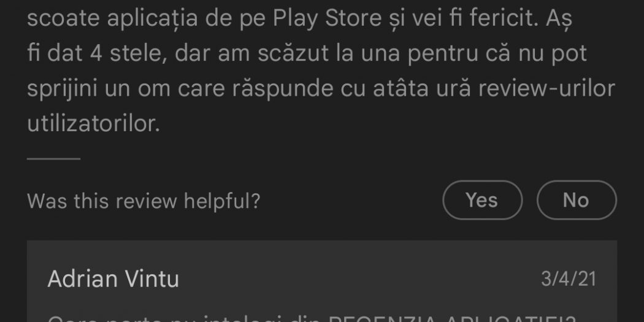Viewport: 644px width, 322px height.
Task: Select the developer name Adrian Vintu
Action: coord(113,279)
